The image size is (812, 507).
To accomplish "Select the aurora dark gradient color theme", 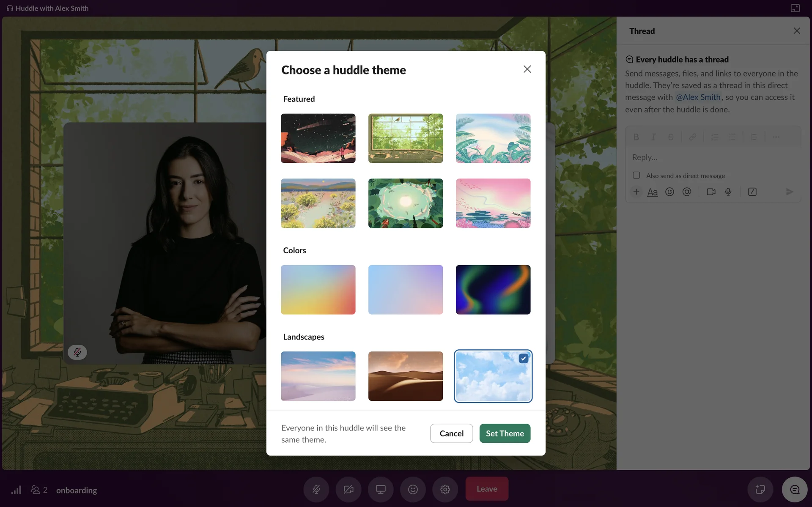I will click(x=493, y=290).
